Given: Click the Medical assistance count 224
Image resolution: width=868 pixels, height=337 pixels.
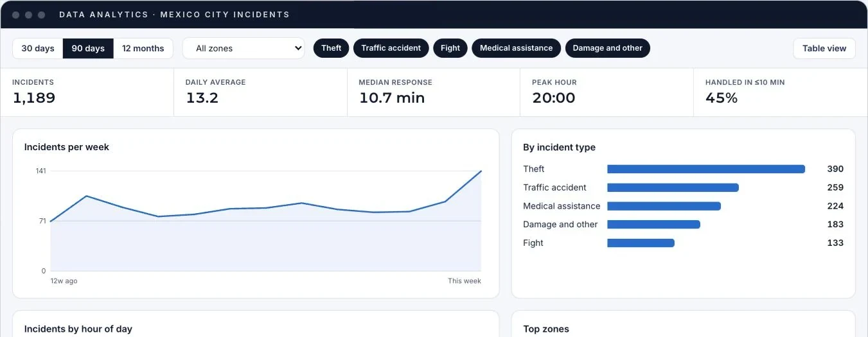Looking at the screenshot, I should 835,206.
